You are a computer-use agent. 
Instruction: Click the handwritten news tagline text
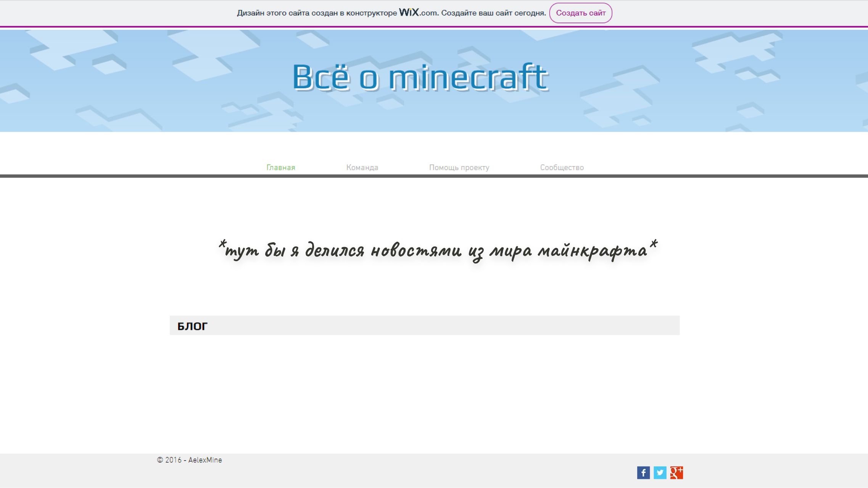tap(438, 251)
